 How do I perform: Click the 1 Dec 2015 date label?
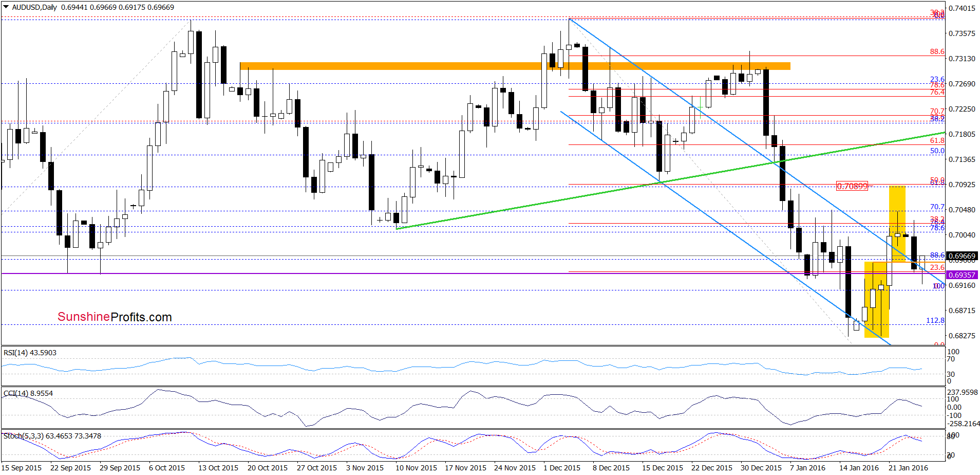(562, 468)
